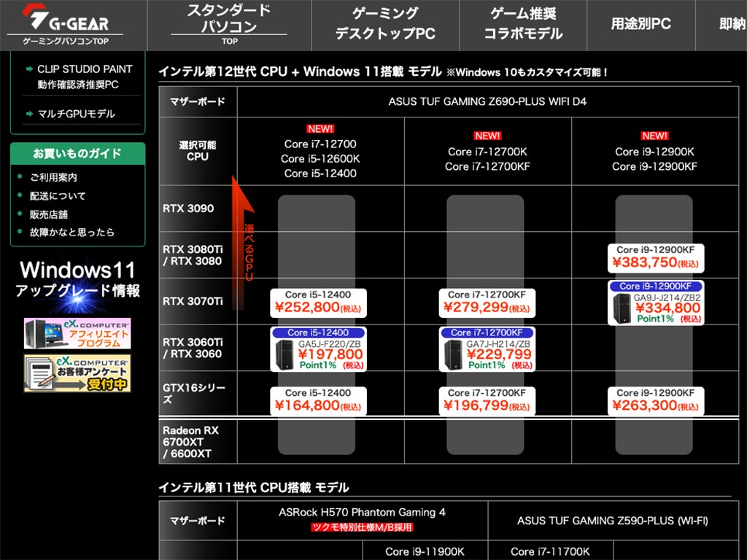The image size is (747, 560).
Task: Open 用途別PC menu
Action: coord(640,24)
